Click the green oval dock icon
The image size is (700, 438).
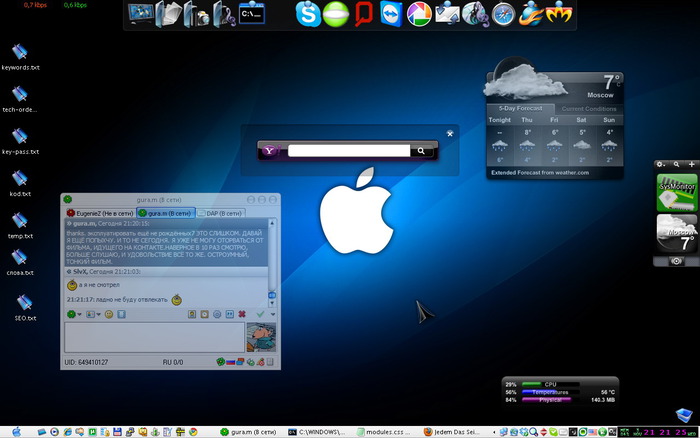click(x=336, y=14)
